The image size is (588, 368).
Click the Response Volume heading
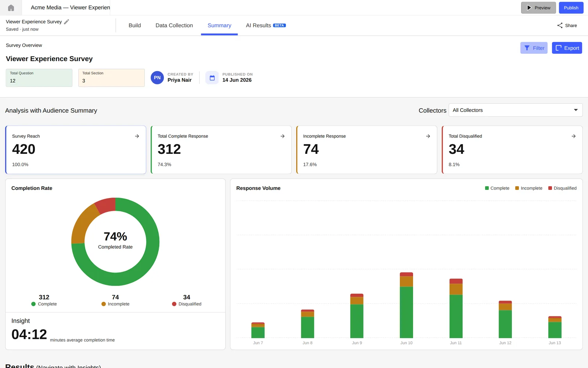(258, 188)
